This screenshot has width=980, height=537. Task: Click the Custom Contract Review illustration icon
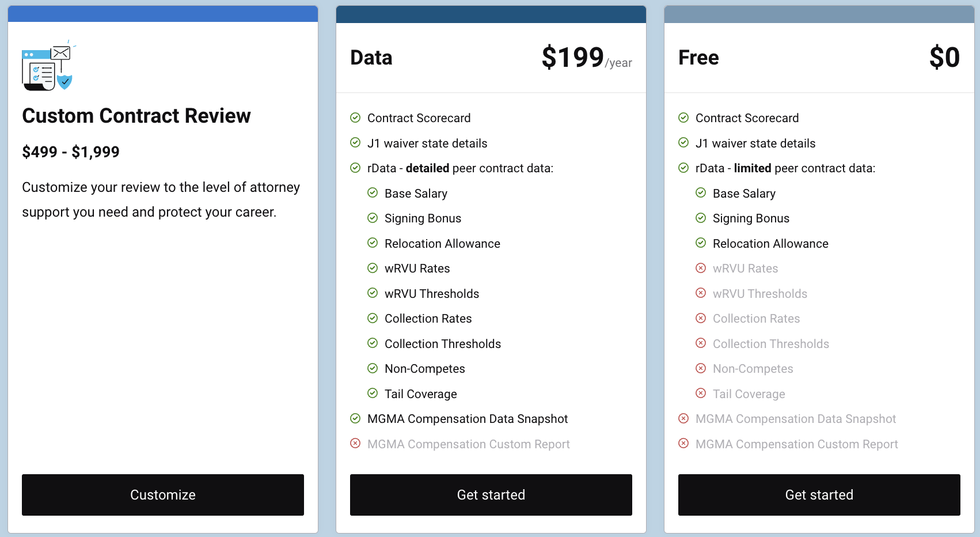click(48, 67)
